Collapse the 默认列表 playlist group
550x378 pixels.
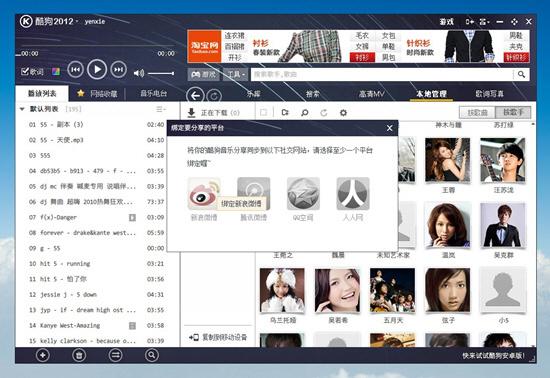22,109
